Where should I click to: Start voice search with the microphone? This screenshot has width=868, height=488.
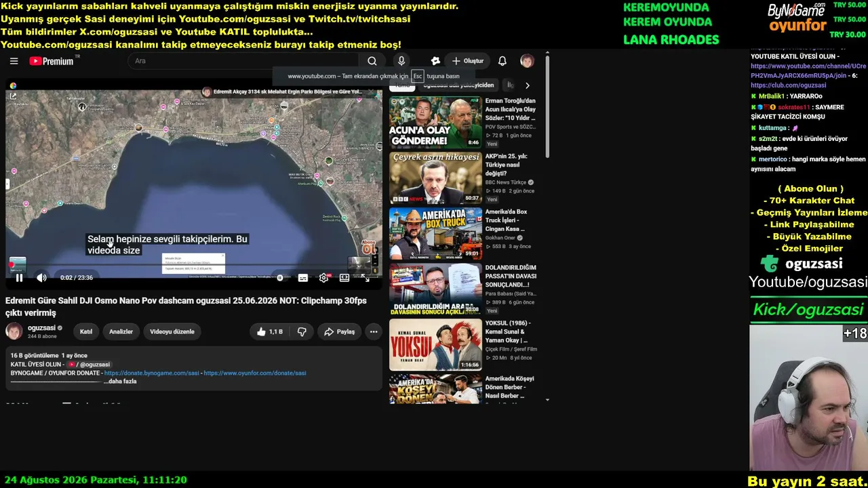click(401, 61)
